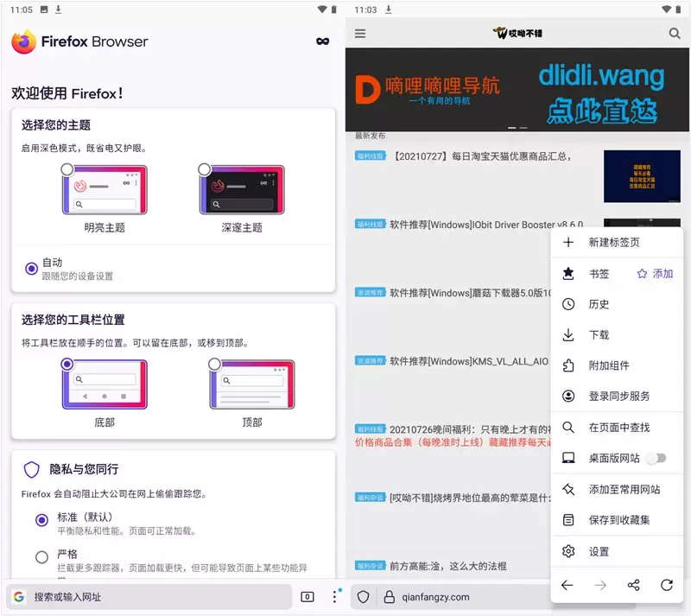The height and width of the screenshot is (616, 691).
Task: Open the hamburger menu on the website
Action: (360, 34)
